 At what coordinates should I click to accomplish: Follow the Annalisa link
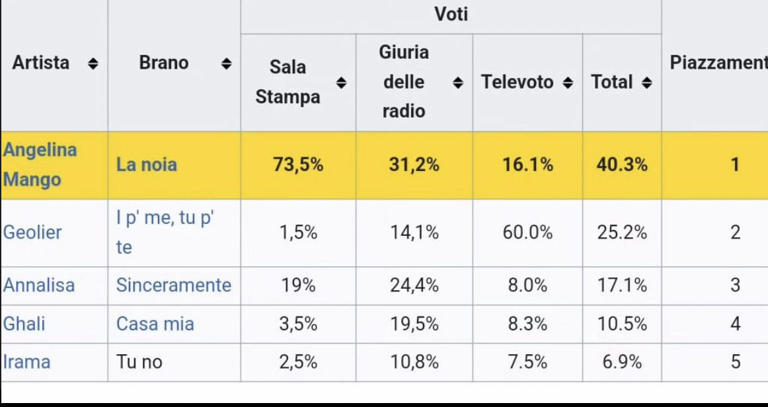tap(39, 285)
